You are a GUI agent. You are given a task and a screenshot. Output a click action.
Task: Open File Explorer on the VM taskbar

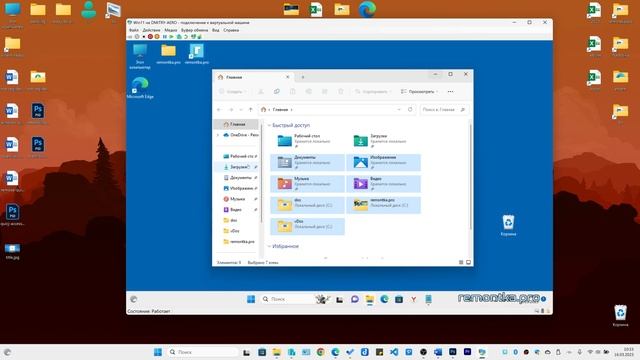coord(369,300)
